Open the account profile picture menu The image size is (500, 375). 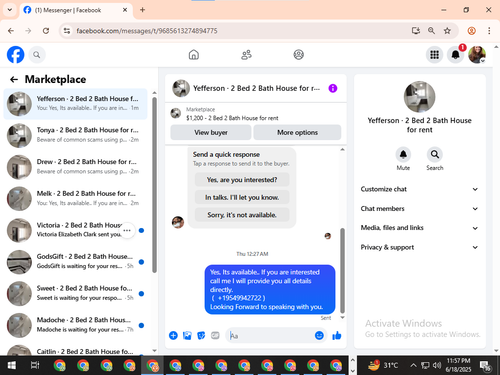point(477,55)
